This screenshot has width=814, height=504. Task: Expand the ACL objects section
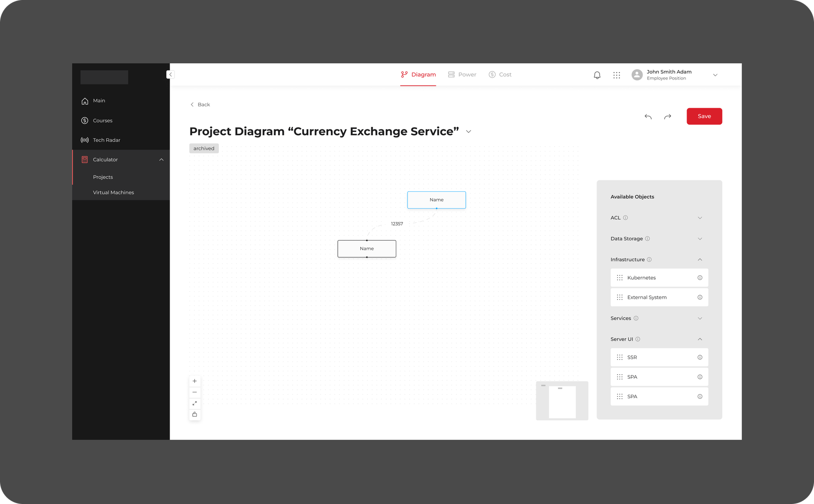(700, 218)
